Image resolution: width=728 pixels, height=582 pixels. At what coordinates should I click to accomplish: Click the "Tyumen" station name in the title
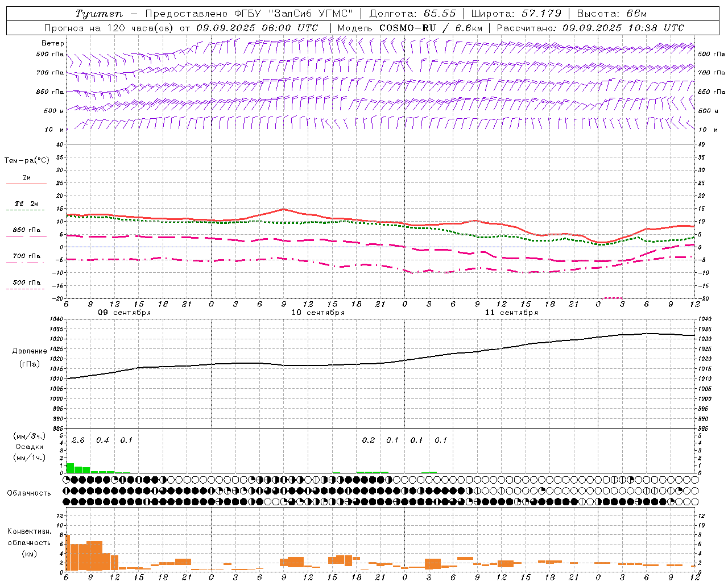pyautogui.click(x=99, y=14)
